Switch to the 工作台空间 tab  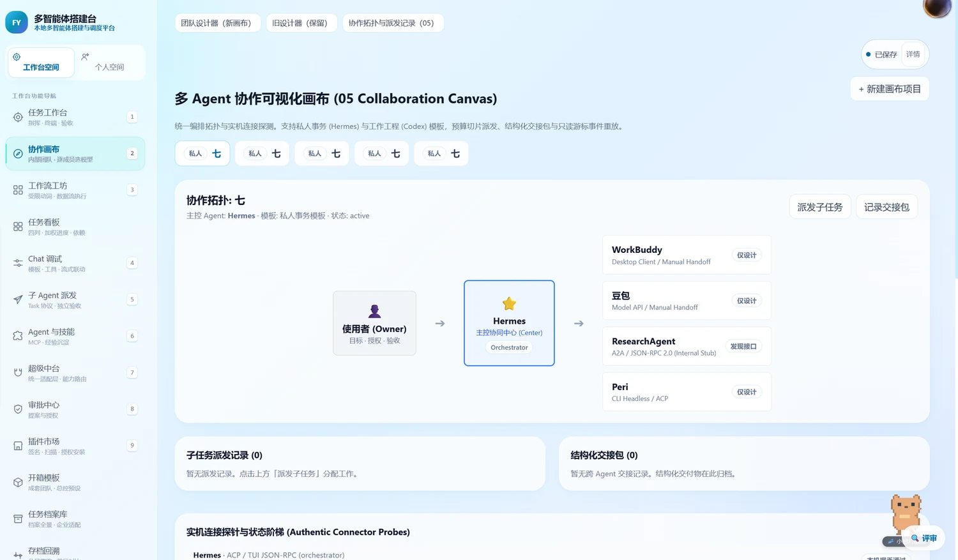pos(41,63)
